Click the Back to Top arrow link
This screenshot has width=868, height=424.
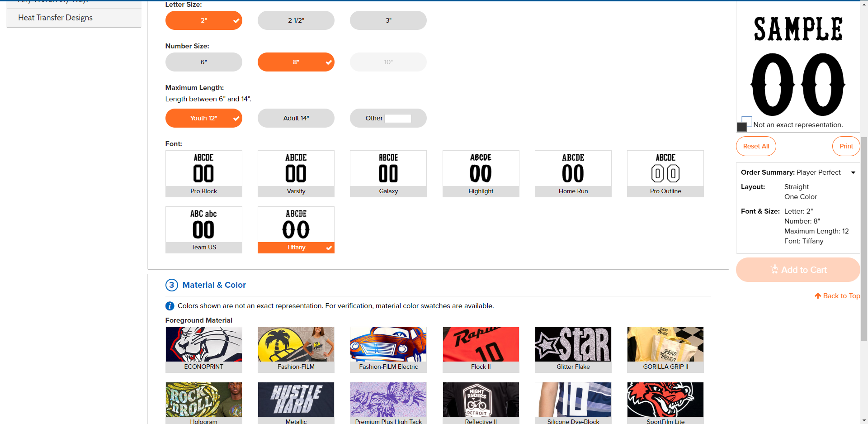click(x=837, y=296)
